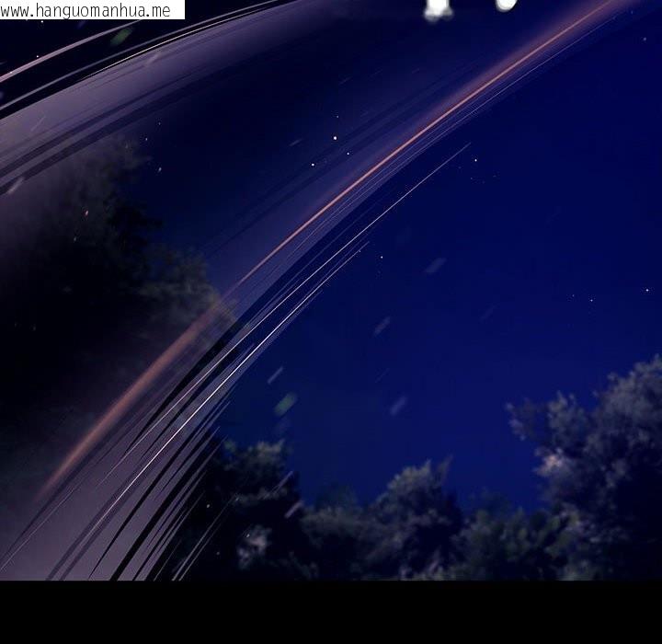Viewport: 662px width, 644px height.
Task: Click the bright star cluster in upper sky
Action: click(335, 138)
